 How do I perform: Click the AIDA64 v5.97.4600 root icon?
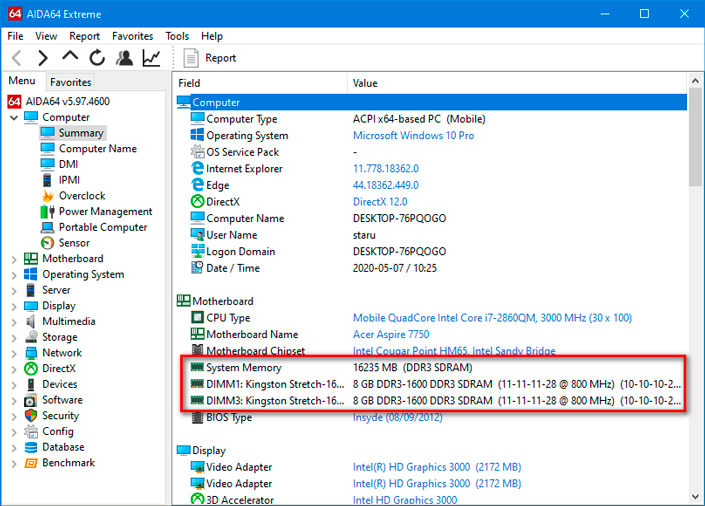[x=14, y=101]
